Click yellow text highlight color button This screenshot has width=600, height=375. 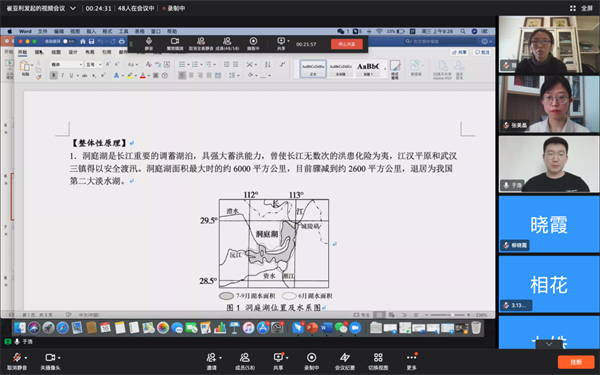click(130, 75)
